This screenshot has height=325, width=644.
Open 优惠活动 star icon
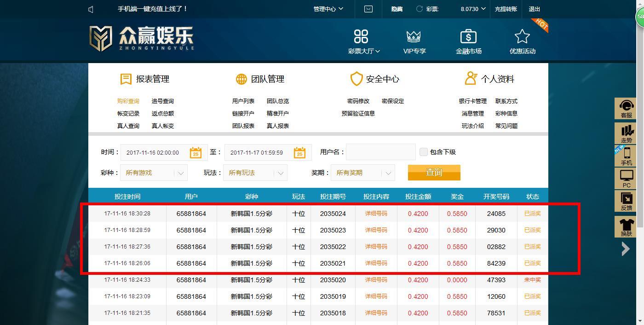click(x=522, y=36)
